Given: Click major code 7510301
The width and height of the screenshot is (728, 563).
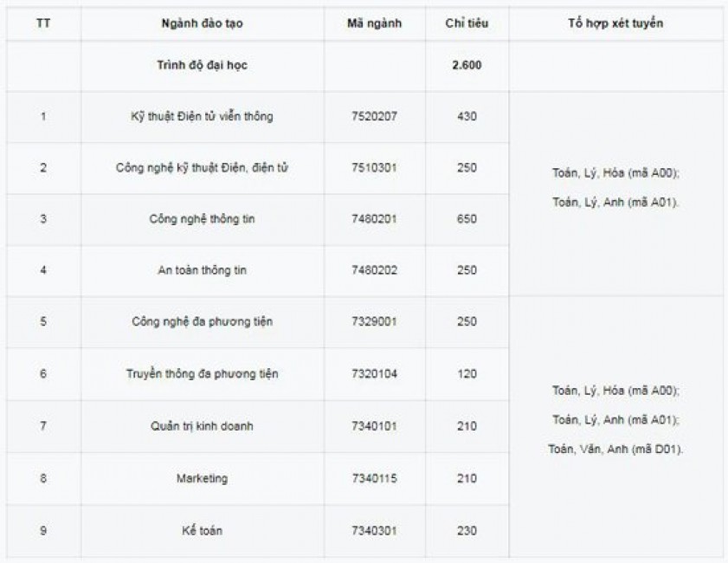Looking at the screenshot, I should coord(375,167).
